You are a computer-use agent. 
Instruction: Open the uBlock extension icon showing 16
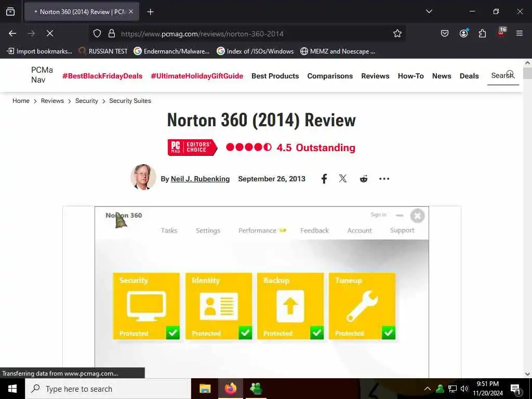point(501,33)
